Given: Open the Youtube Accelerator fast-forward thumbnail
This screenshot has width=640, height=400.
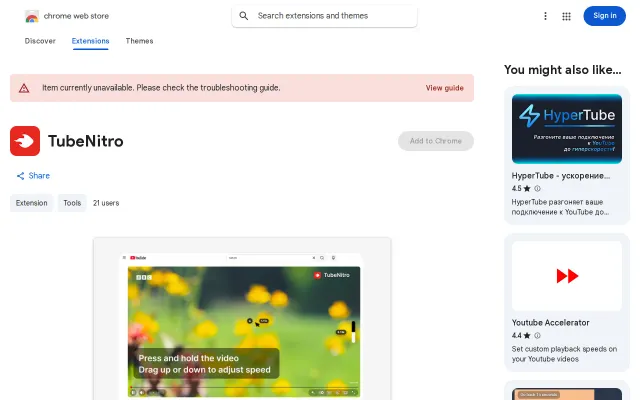Looking at the screenshot, I should tap(567, 276).
